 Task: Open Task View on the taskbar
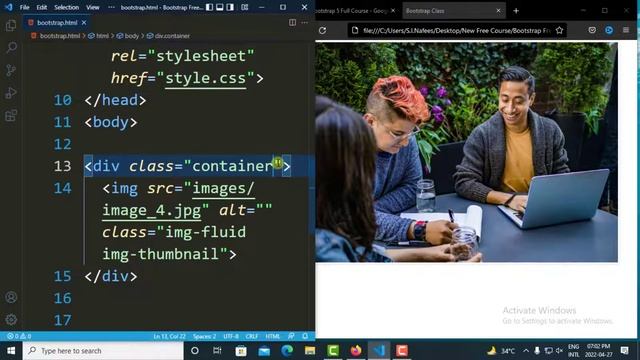(x=217, y=351)
